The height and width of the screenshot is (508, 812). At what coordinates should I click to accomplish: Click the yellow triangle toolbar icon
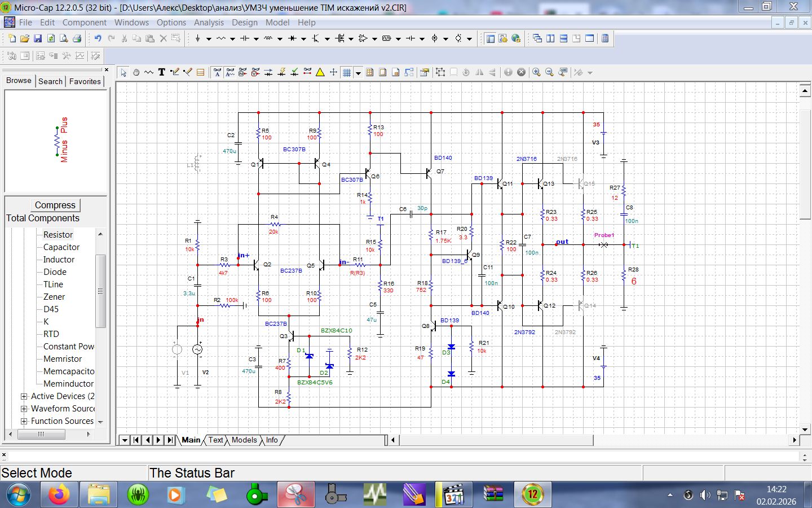coord(320,72)
